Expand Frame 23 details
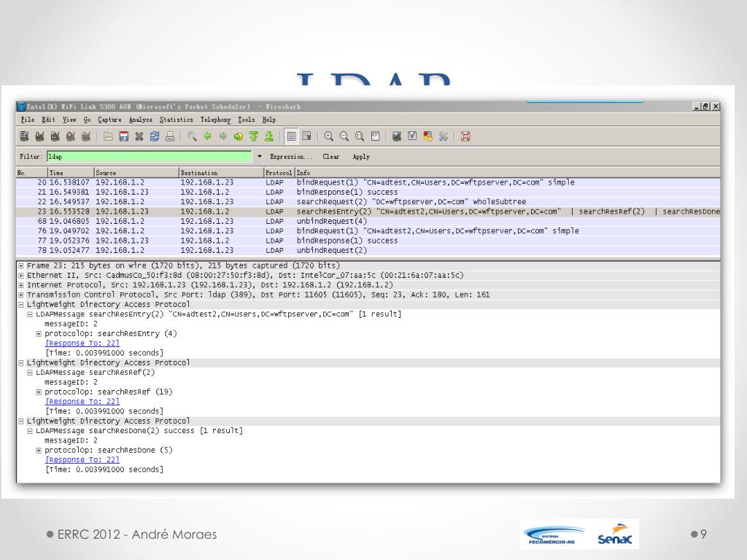 (x=21, y=265)
